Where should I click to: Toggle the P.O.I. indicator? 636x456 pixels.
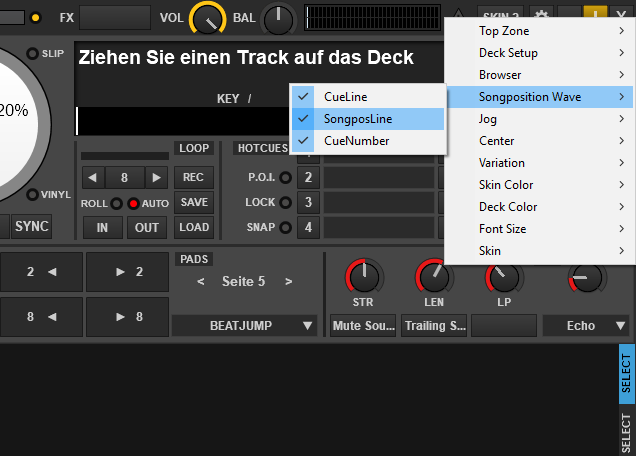tap(286, 177)
